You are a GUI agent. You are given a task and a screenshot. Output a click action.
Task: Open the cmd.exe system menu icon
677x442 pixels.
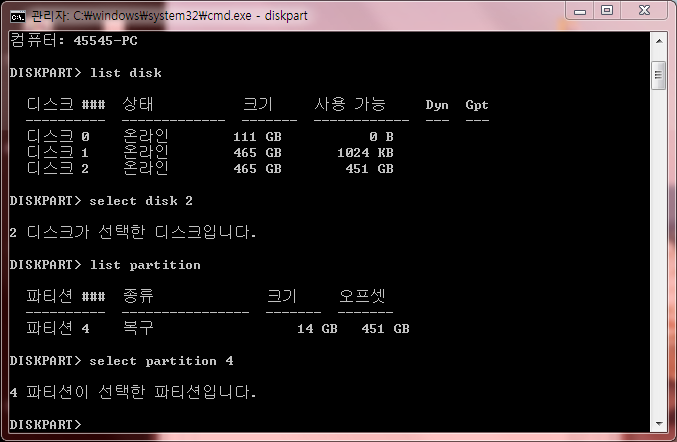pyautogui.click(x=18, y=16)
